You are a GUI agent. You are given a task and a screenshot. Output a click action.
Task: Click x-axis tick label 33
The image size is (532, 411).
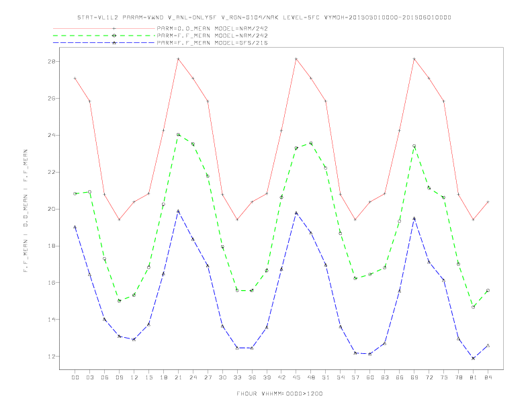coord(237,377)
